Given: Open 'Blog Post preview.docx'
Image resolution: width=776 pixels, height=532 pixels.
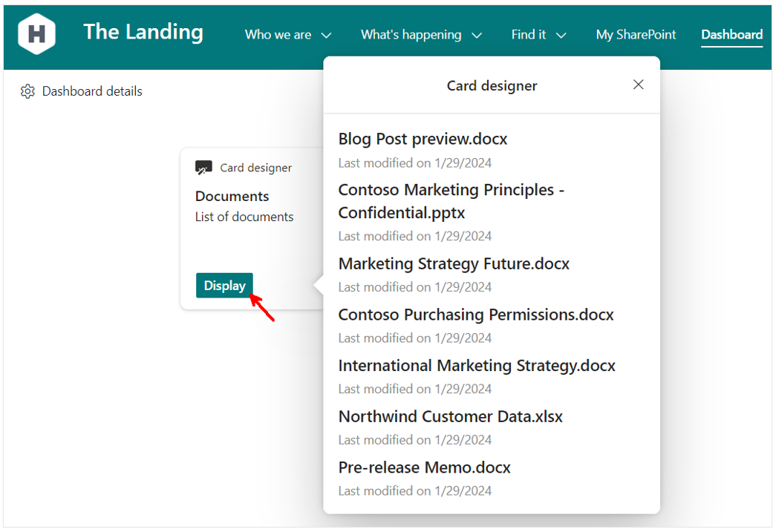Looking at the screenshot, I should pyautogui.click(x=422, y=139).
